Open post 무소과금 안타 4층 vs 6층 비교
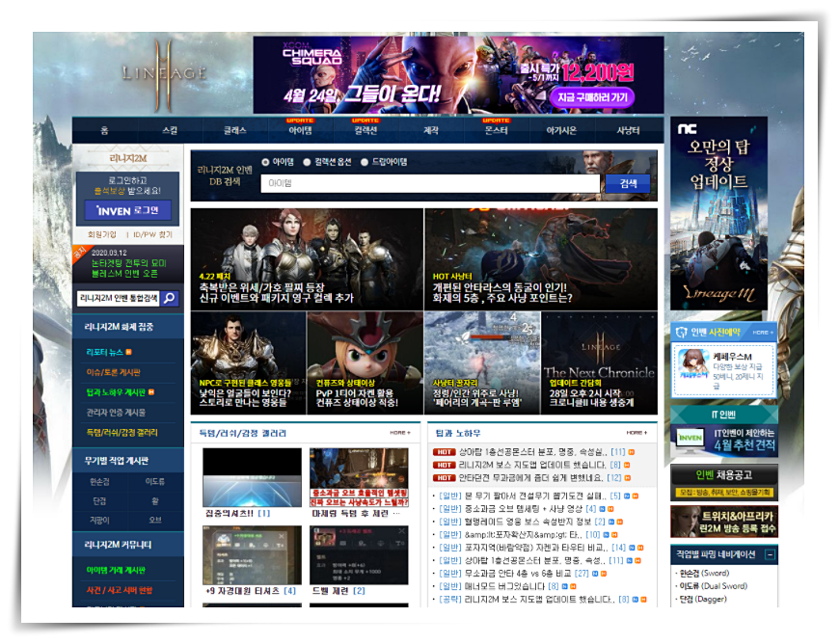The image size is (839, 644). [518, 574]
